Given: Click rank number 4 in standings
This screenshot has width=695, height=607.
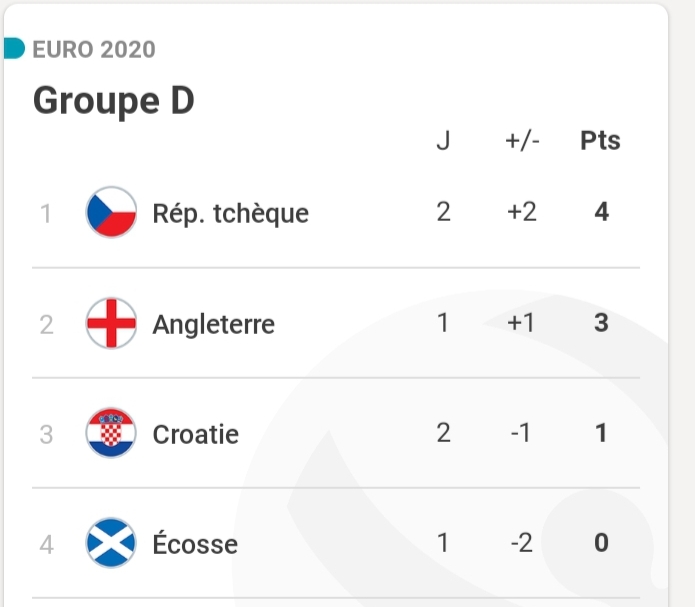Looking at the screenshot, I should click(46, 544).
